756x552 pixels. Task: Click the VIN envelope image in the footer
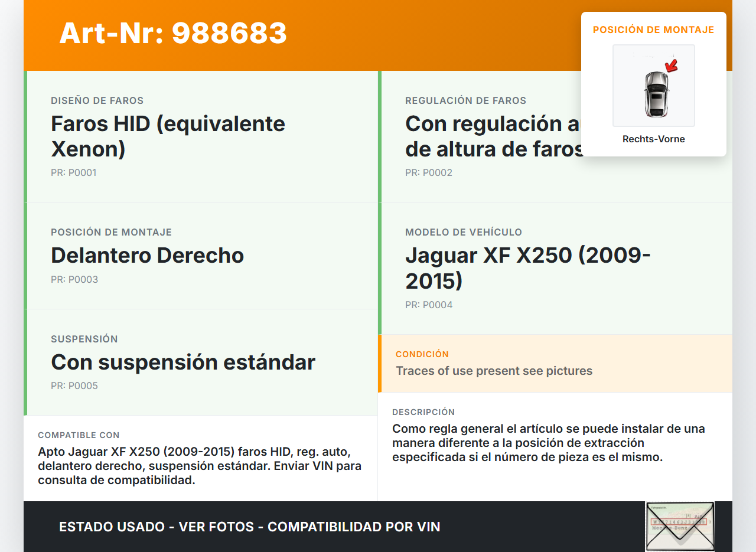coord(679,525)
